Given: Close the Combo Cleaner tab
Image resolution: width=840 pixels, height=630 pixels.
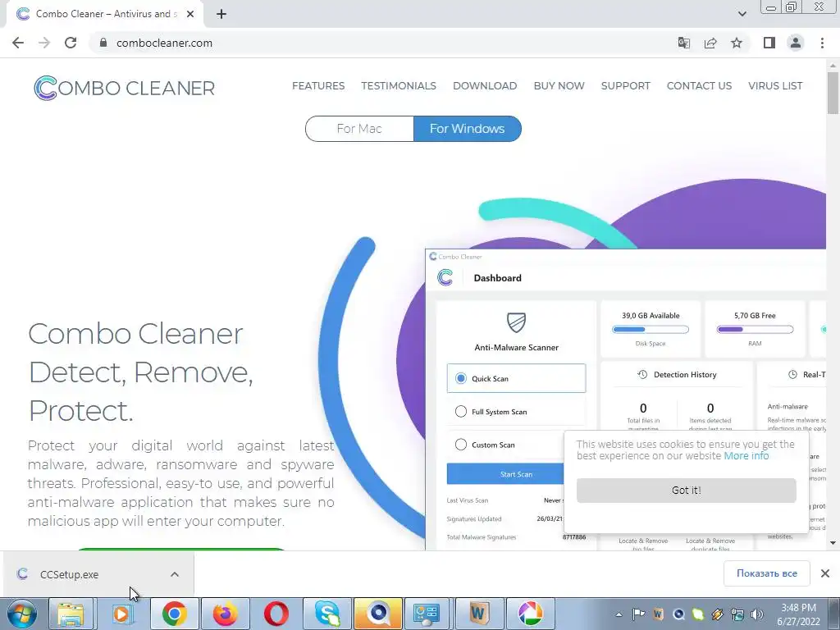Looking at the screenshot, I should (190, 14).
